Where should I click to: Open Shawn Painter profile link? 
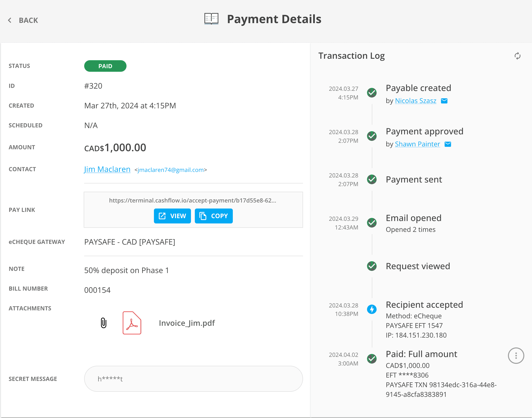[x=417, y=144]
